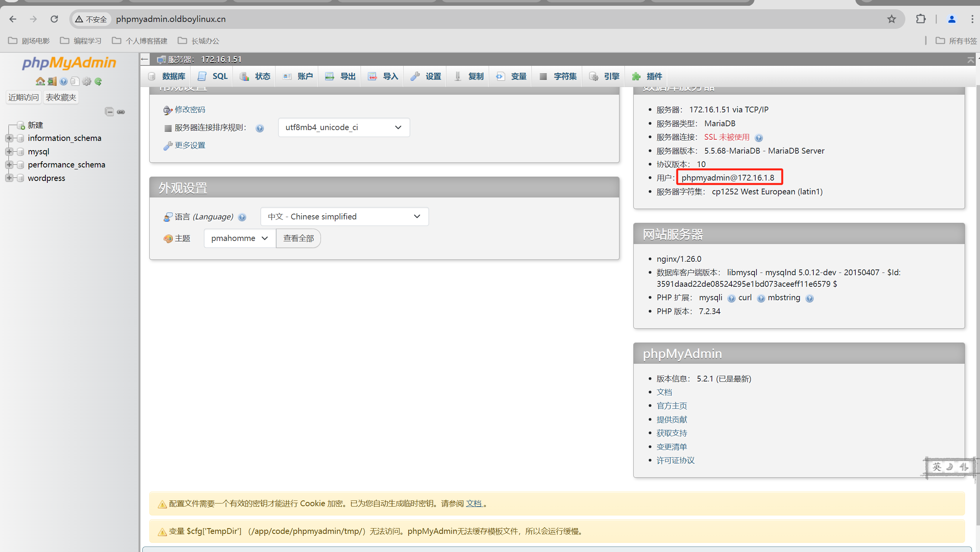The image size is (980, 552).
Task: Click the help icon next to 语言 (Language)
Action: click(x=242, y=217)
